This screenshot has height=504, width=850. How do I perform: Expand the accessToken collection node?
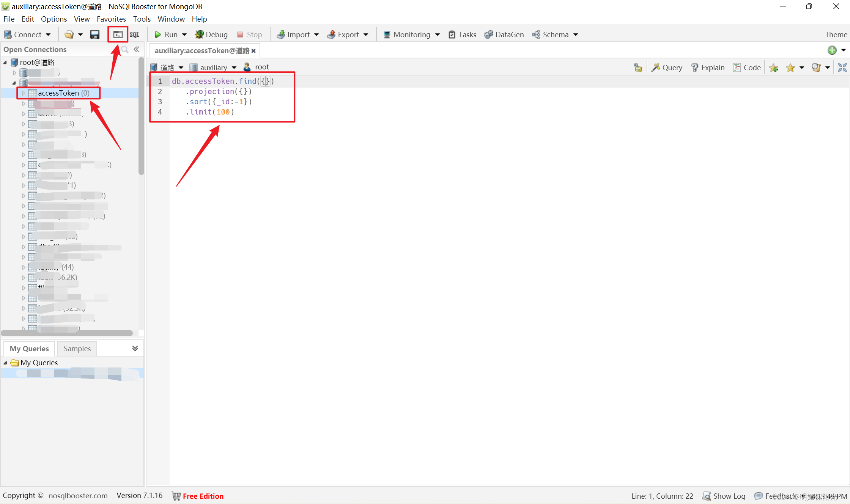pyautogui.click(x=24, y=93)
